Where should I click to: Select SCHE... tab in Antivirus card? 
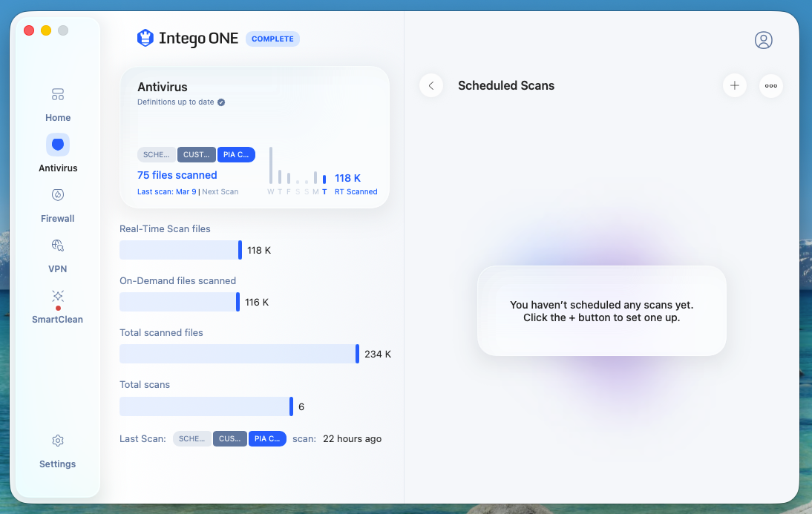(157, 154)
